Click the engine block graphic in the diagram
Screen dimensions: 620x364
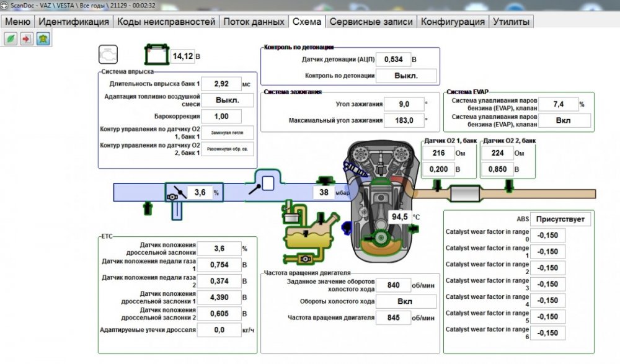(378, 186)
